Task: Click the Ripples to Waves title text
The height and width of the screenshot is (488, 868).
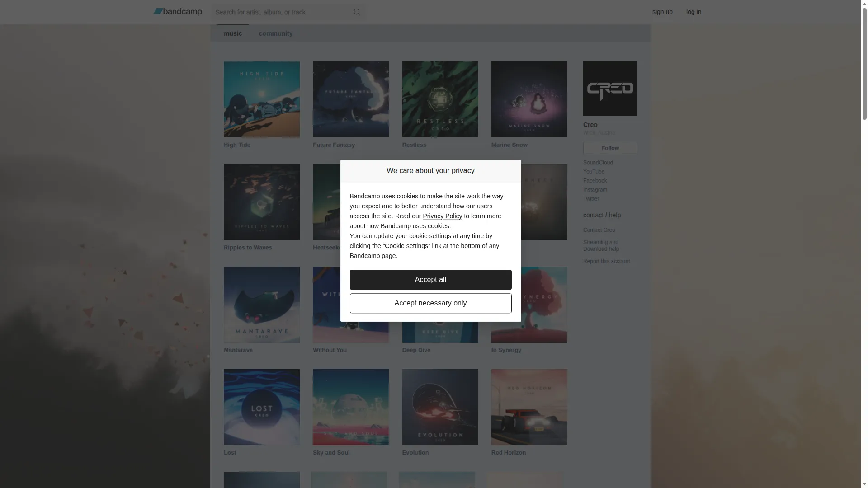Action: point(248,248)
